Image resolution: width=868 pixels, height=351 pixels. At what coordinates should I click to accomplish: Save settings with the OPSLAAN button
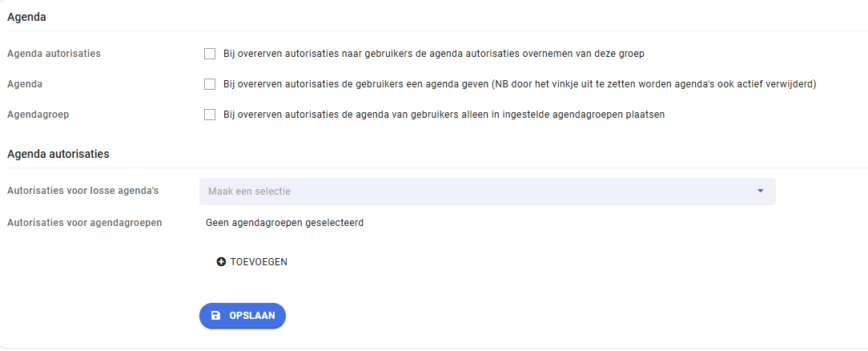tap(243, 316)
